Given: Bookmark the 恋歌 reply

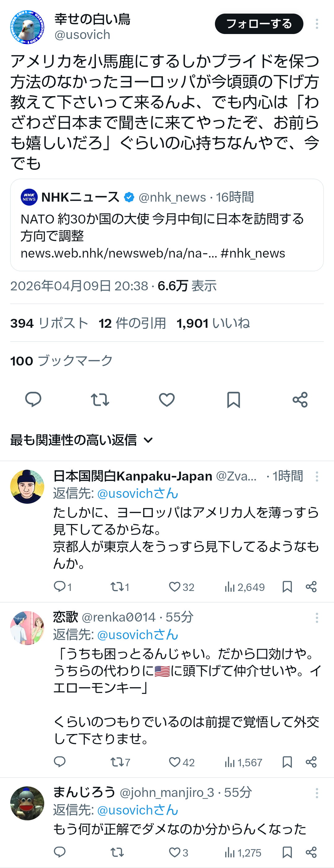Looking at the screenshot, I should (287, 762).
